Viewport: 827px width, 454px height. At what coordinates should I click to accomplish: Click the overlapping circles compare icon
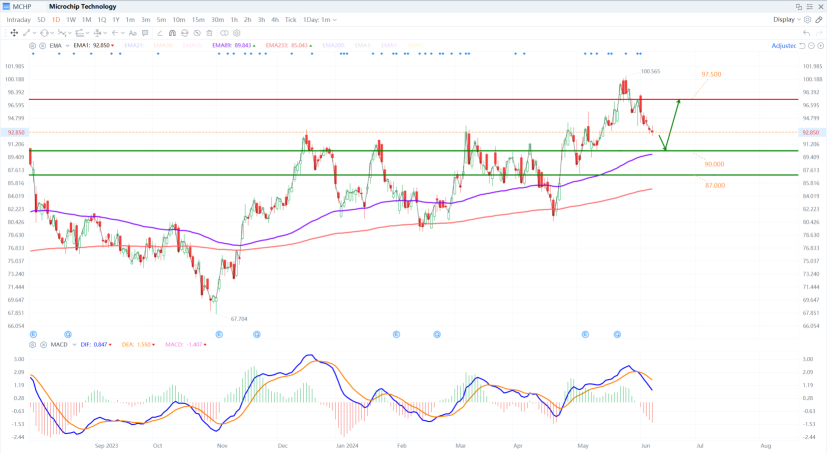click(224, 33)
